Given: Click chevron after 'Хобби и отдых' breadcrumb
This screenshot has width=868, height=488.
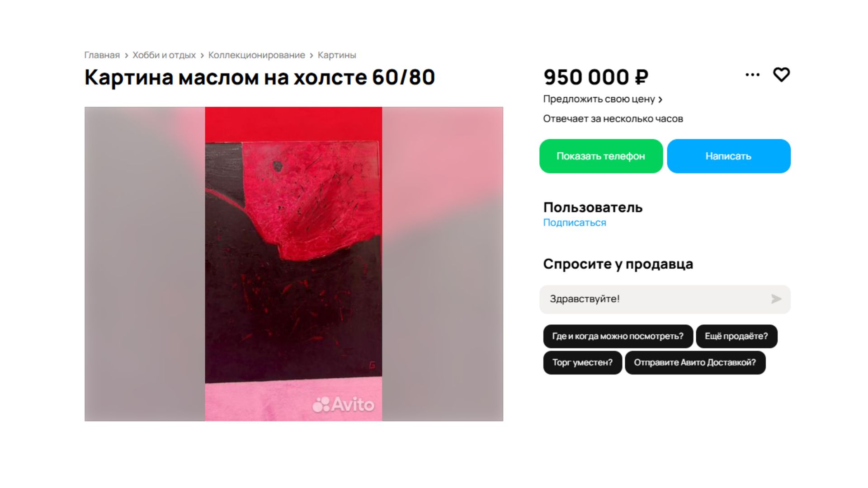Looking at the screenshot, I should point(202,56).
